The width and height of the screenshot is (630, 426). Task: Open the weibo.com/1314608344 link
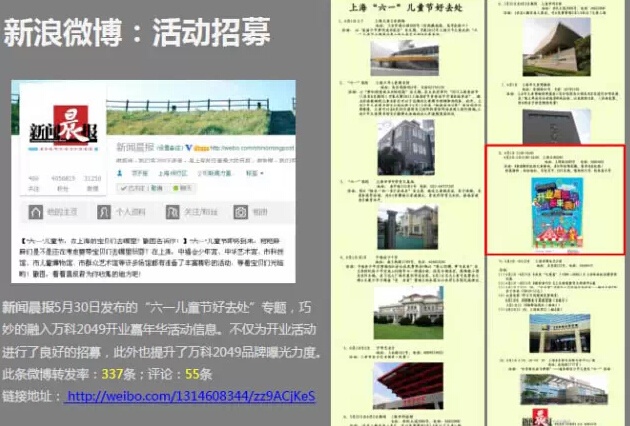[190, 396]
